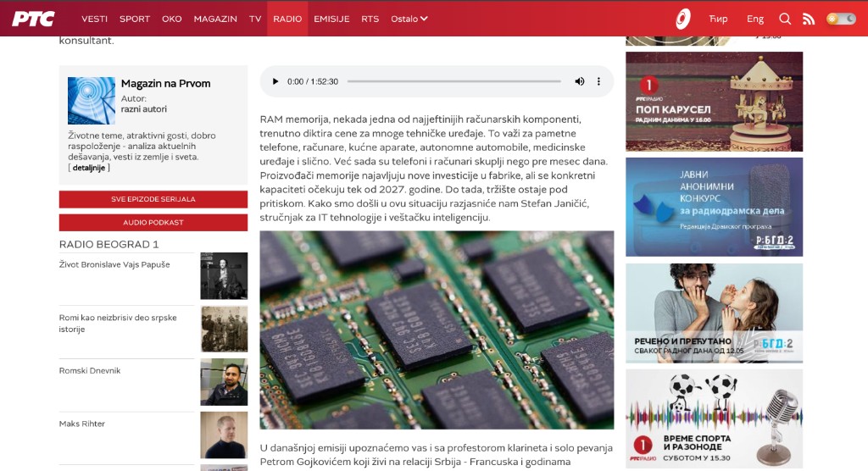The image size is (868, 471).
Task: Click the AUDIO PODKAST button
Action: point(153,223)
